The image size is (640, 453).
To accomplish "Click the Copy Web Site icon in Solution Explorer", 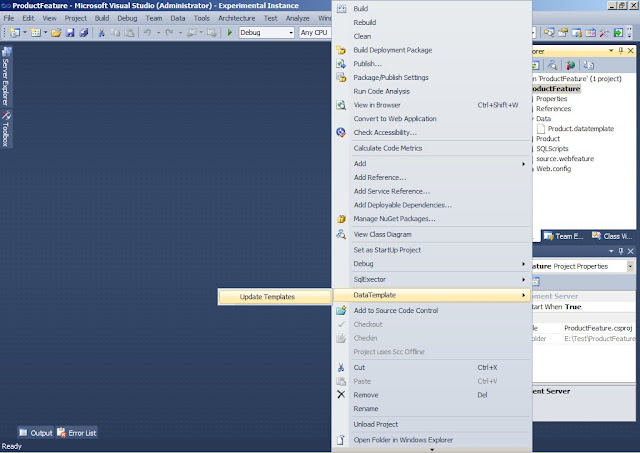I will 588,65.
